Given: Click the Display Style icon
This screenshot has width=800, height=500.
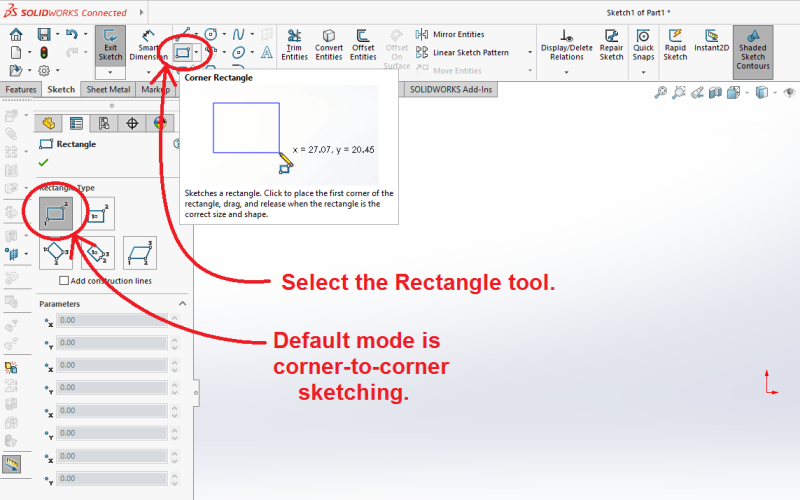Looking at the screenshot, I should (x=762, y=92).
